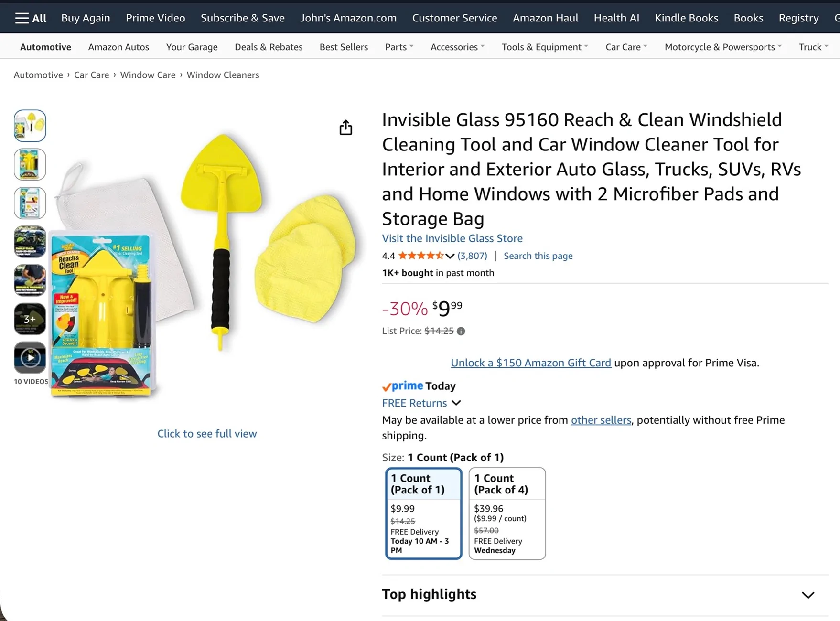
Task: Open the other sellers link
Action: 601,420
